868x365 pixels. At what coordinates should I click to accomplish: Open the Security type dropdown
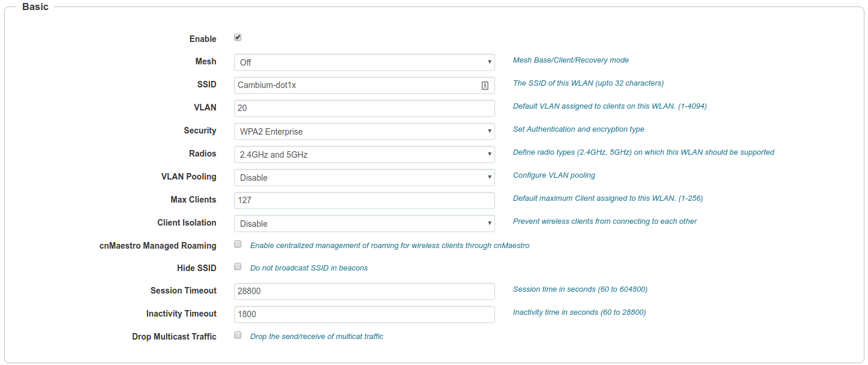click(364, 131)
